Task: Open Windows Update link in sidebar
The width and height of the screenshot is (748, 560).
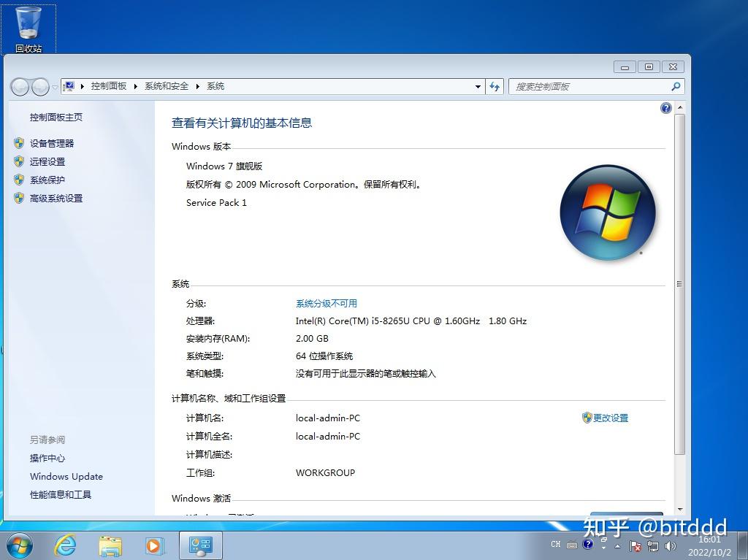Action: coord(66,477)
